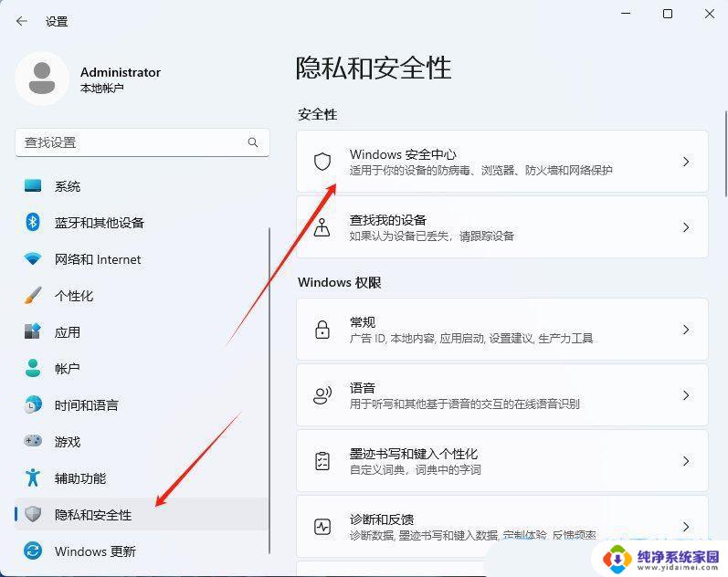Open 查找我的设备 using right chevron
The image size is (728, 577).
tap(686, 227)
